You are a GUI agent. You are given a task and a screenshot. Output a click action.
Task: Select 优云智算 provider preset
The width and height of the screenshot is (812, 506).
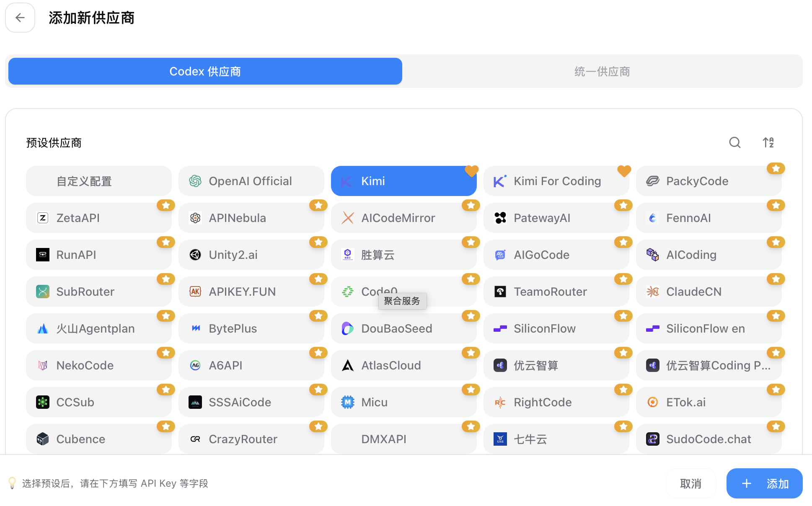click(x=556, y=365)
